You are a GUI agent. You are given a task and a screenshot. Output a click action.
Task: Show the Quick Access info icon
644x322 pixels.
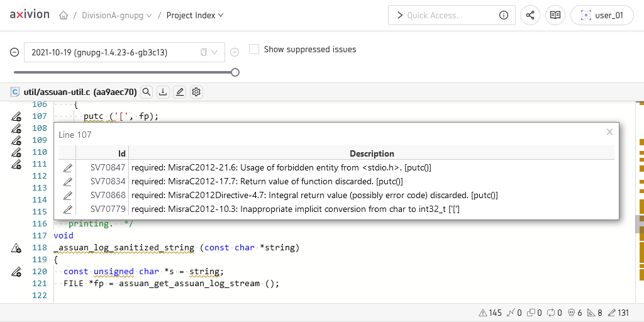click(504, 15)
